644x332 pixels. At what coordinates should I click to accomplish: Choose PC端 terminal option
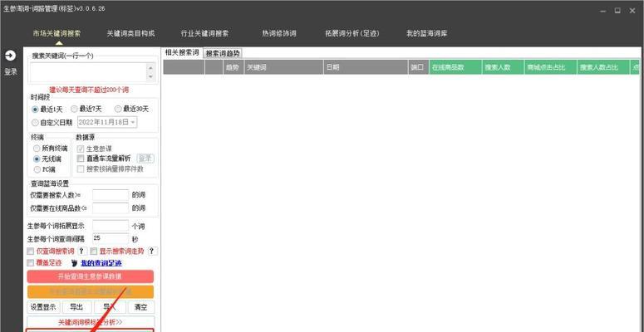(45, 169)
